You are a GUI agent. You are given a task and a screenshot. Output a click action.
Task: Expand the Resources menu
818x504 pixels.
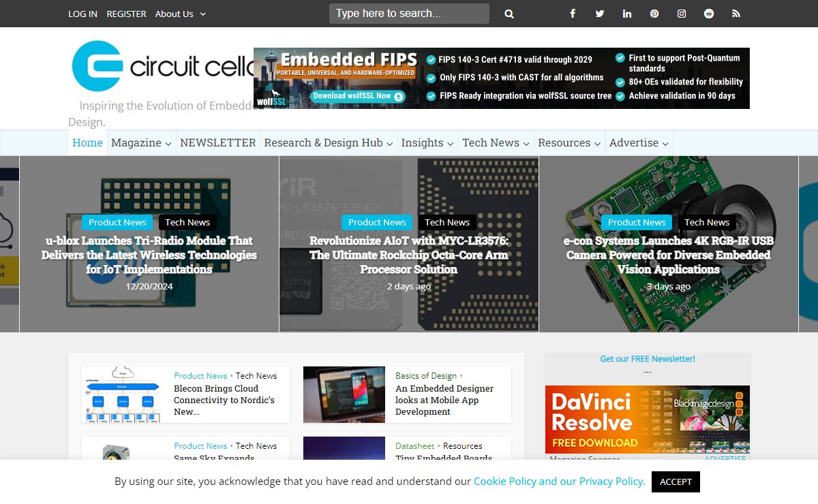coord(569,142)
